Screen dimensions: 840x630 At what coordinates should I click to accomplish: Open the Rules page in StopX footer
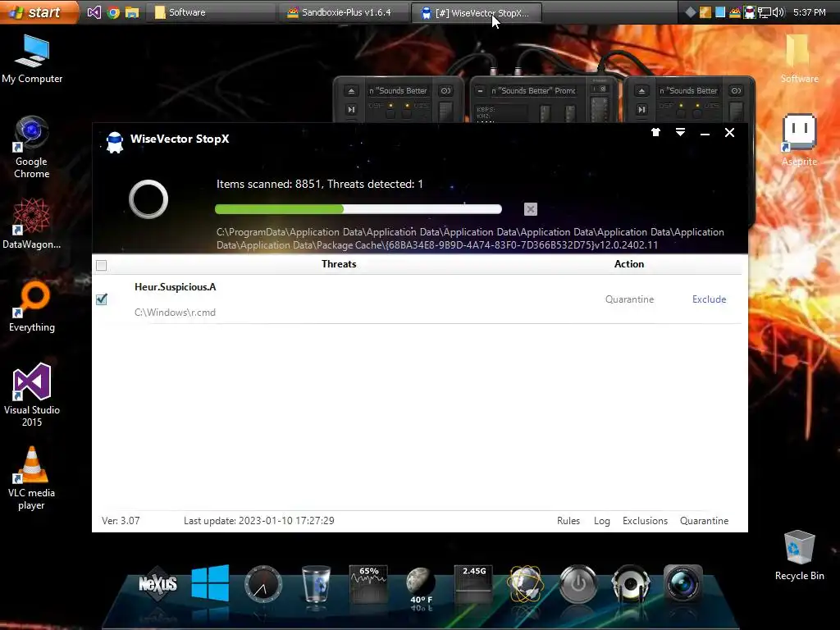[568, 521]
